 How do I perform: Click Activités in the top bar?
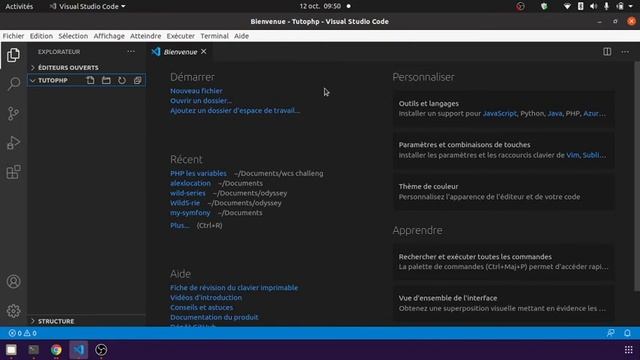(x=19, y=7)
